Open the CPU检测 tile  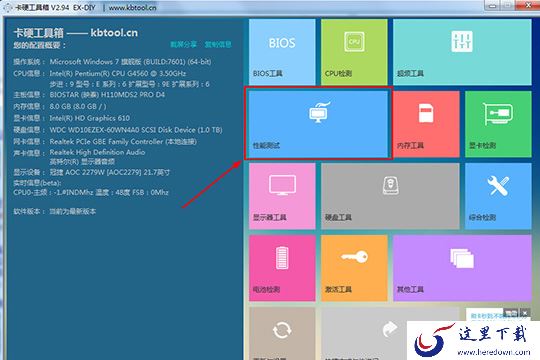[354, 52]
